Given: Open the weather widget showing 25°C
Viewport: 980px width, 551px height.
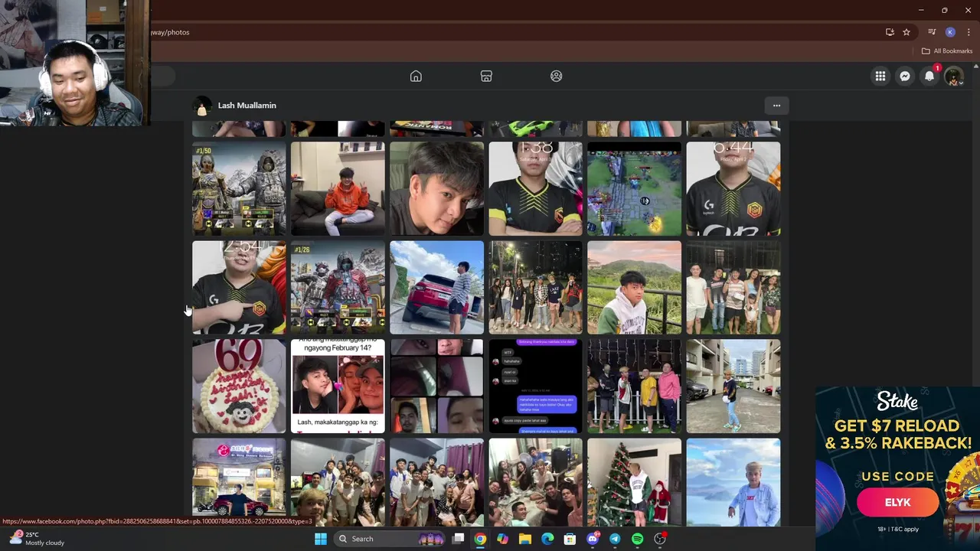Looking at the screenshot, I should [x=36, y=538].
